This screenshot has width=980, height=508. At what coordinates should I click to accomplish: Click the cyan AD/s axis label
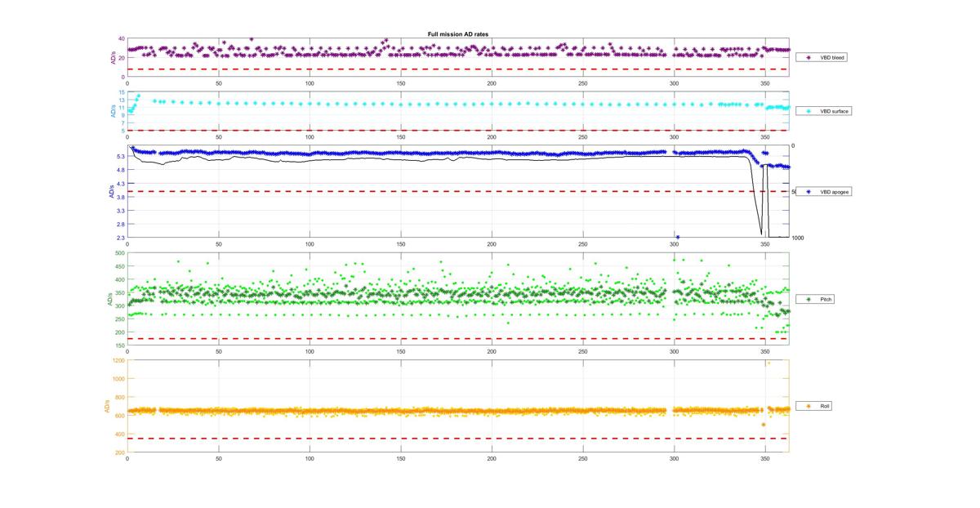coord(113,111)
